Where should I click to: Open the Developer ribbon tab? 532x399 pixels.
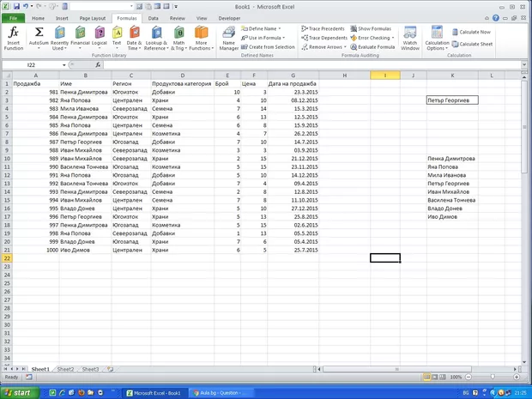tap(230, 17)
